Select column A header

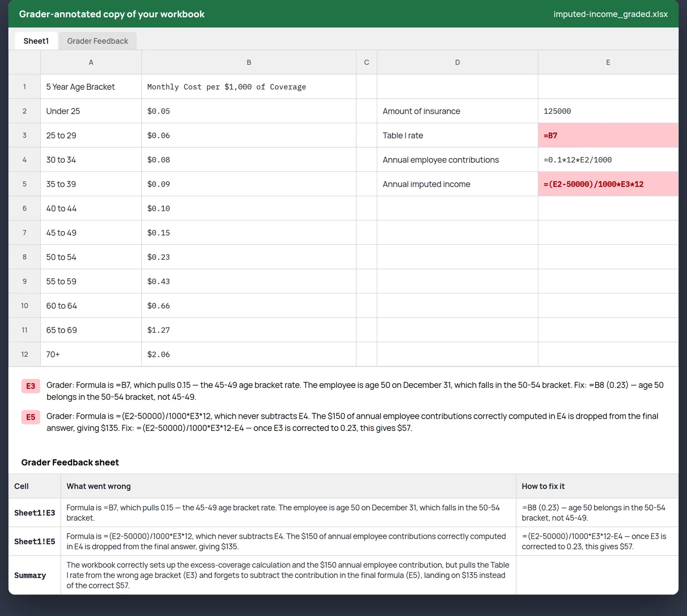91,62
